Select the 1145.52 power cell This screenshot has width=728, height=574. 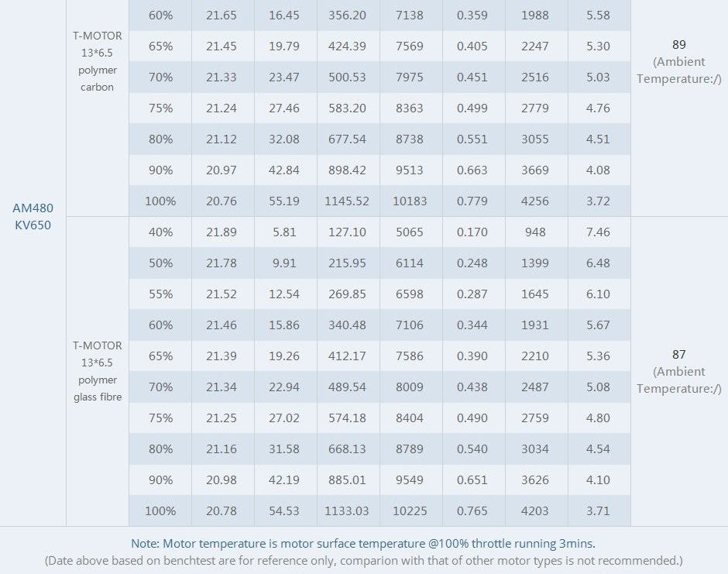[348, 201]
